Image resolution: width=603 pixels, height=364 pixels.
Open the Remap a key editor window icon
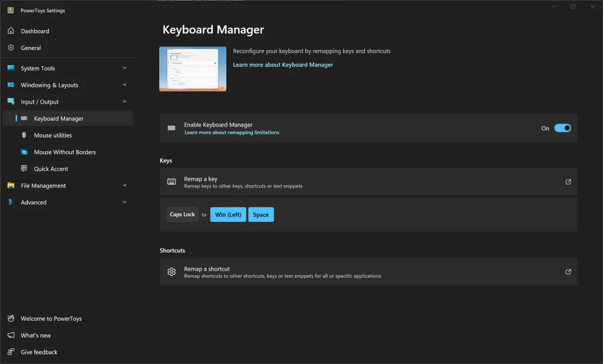coord(568,182)
